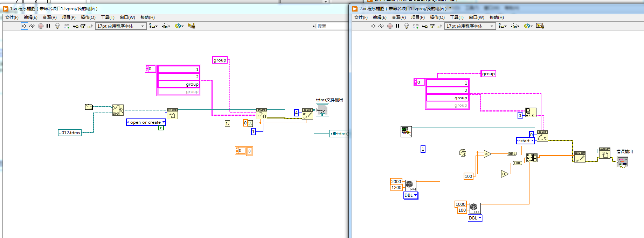The image size is (644, 238).
Task: Run the 2.vi block diagram
Action: 373,26
